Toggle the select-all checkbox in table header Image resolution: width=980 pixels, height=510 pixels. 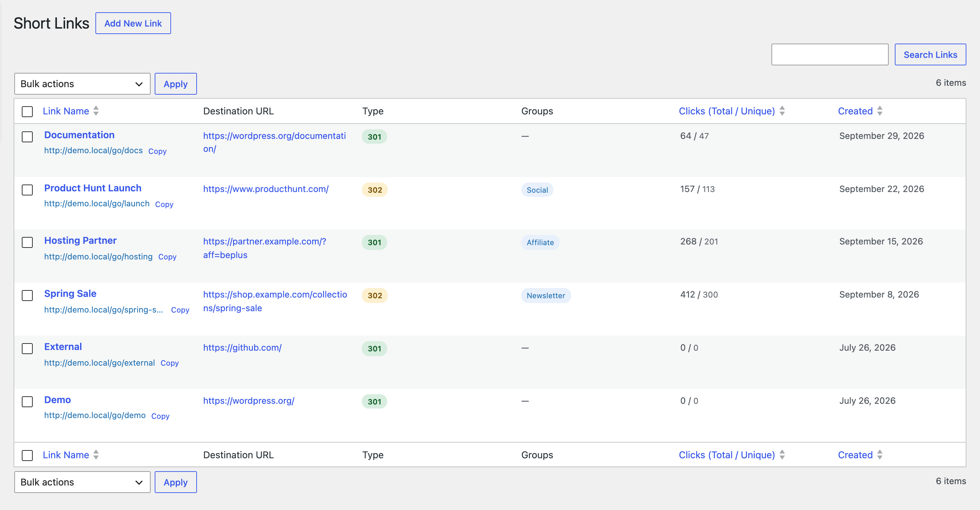pos(27,111)
